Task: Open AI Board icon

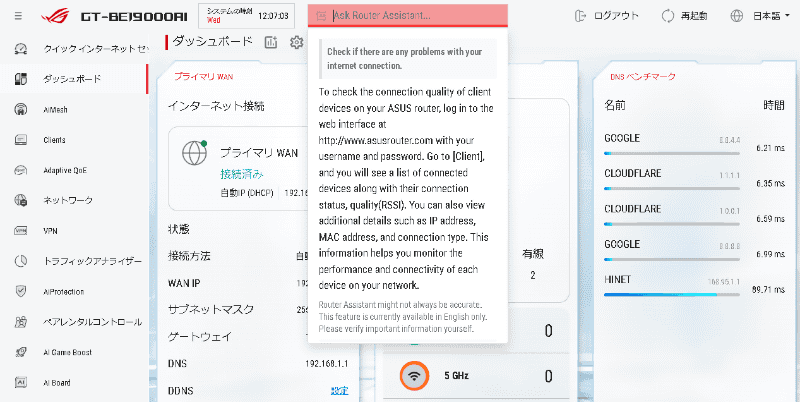Action: [x=20, y=383]
